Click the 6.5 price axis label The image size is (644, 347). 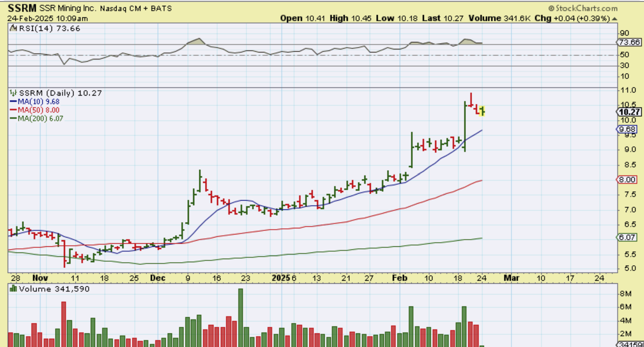pyautogui.click(x=630, y=224)
